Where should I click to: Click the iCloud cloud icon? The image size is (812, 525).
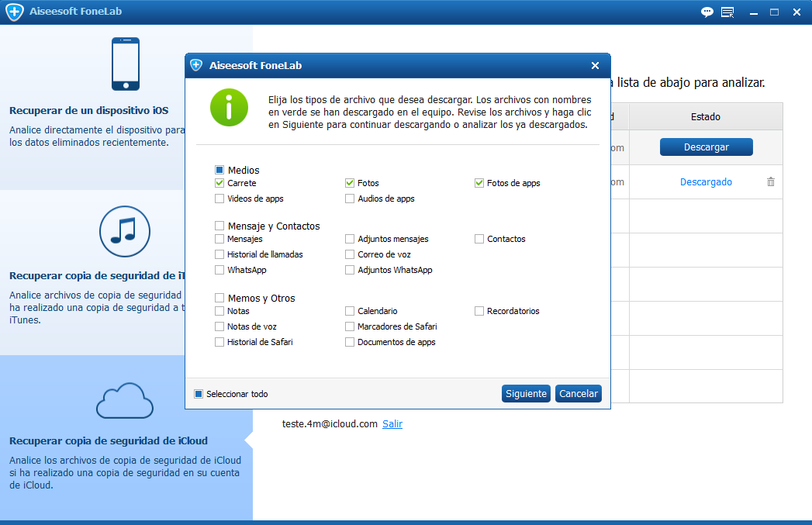pyautogui.click(x=125, y=401)
